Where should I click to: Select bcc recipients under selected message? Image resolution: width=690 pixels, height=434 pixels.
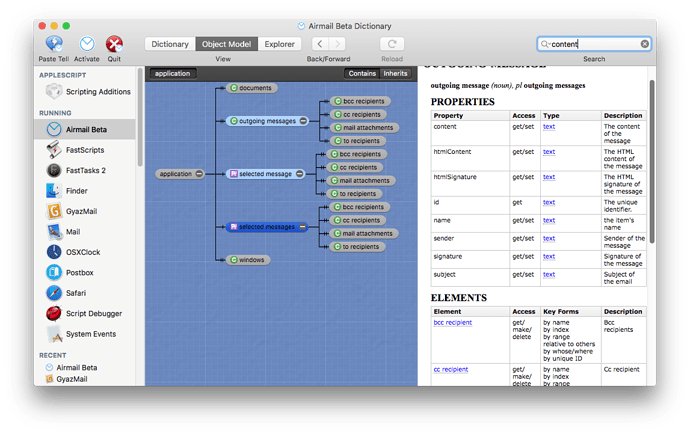point(357,154)
